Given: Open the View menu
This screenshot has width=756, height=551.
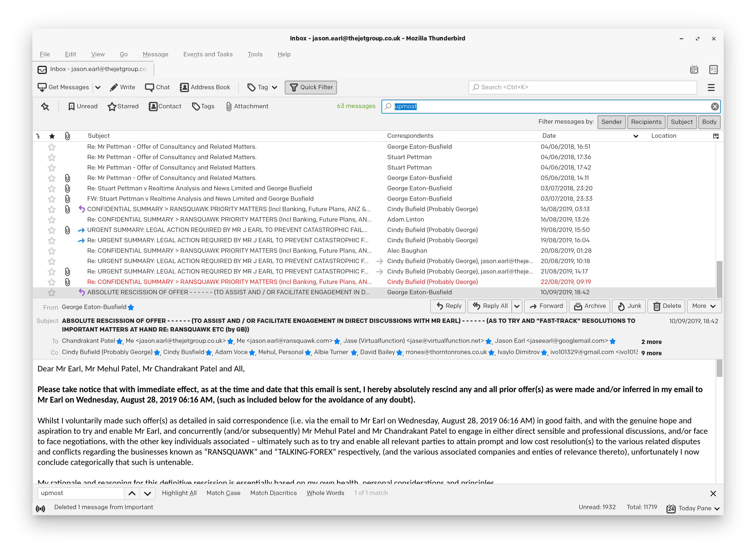Looking at the screenshot, I should click(98, 54).
